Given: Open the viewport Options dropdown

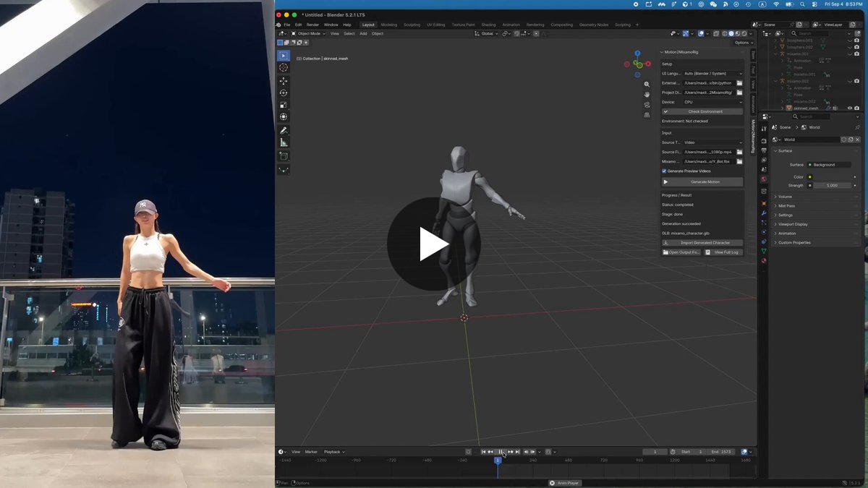Looking at the screenshot, I should (x=744, y=43).
